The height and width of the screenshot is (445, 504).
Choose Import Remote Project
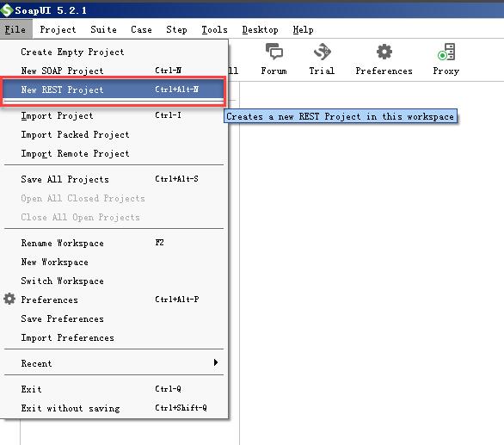click(114, 153)
